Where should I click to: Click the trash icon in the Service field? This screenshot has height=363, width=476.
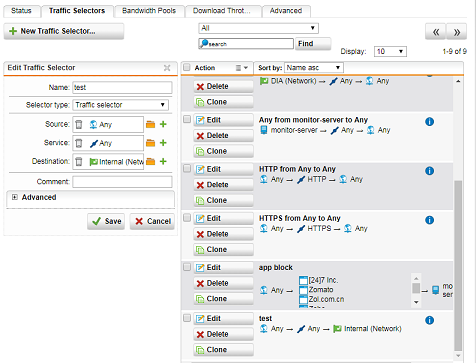(79, 143)
